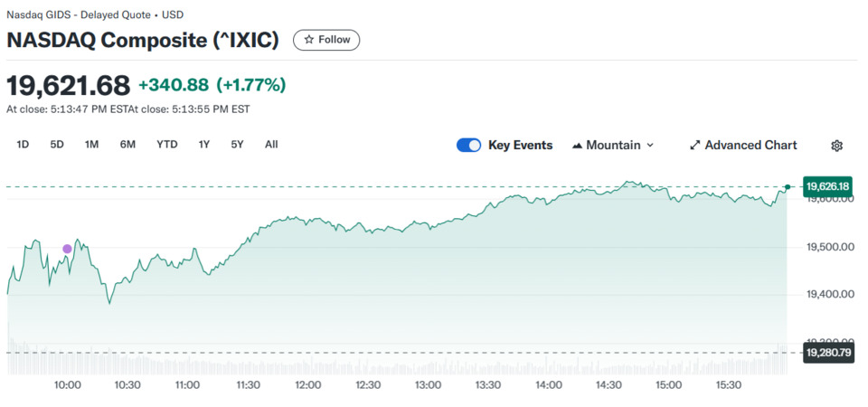The height and width of the screenshot is (407, 868).
Task: Click the 19,400.00 axis label
Action: (830, 294)
